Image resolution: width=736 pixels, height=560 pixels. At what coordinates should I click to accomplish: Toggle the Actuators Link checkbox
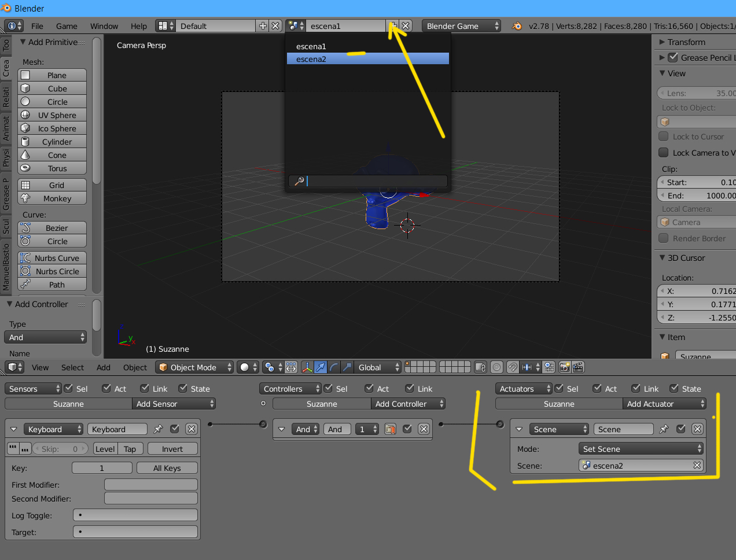point(636,389)
